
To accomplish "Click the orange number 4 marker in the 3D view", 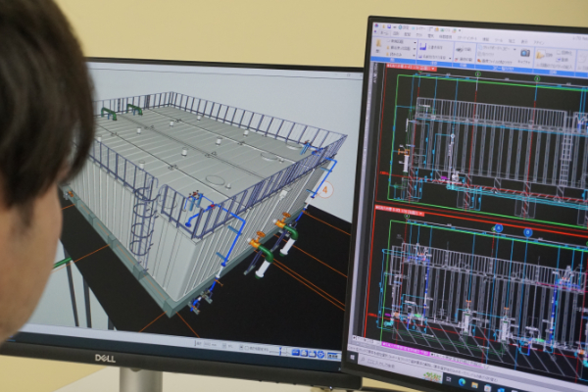I will [x=325, y=190].
